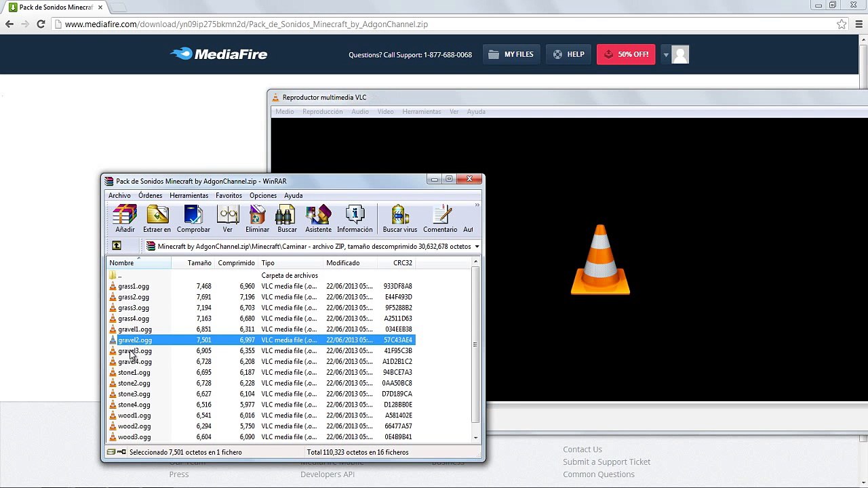Viewport: 868px width, 488px height.
Task: Follow the Contact Us link
Action: (x=583, y=449)
